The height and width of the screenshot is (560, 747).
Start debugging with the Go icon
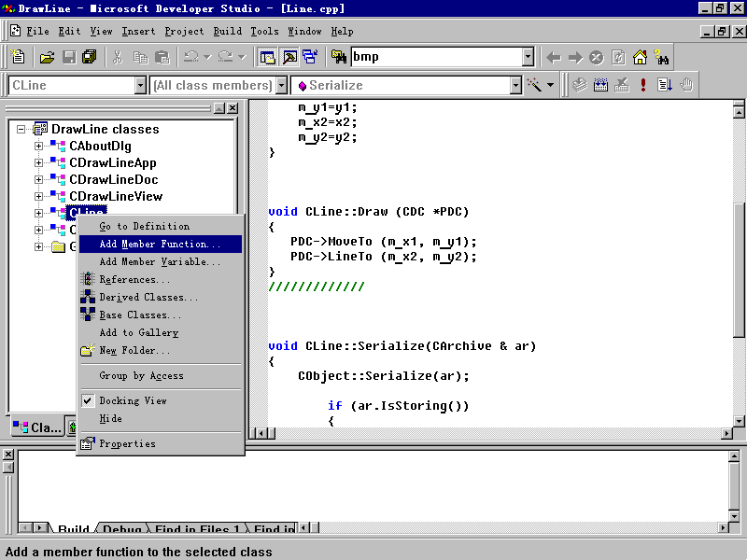click(x=665, y=85)
